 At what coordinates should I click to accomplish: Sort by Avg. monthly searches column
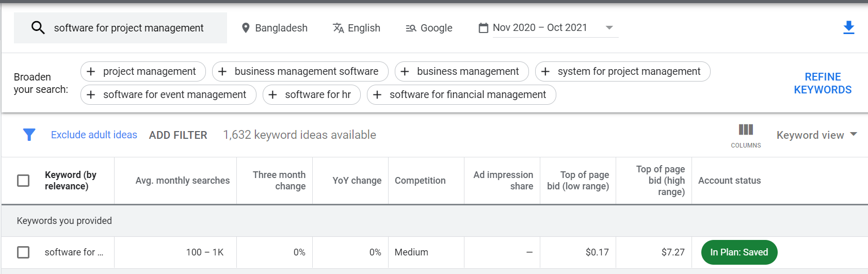[x=183, y=181]
